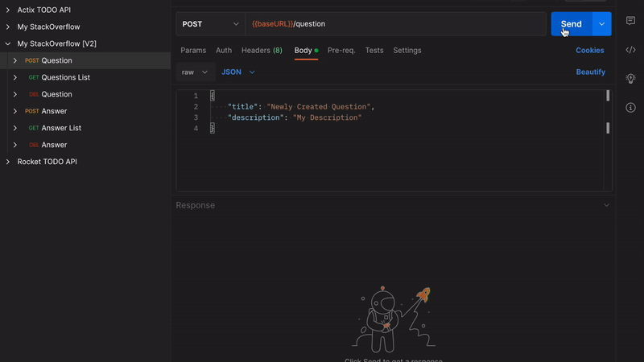Switch to the Auth tab
Viewport: 644px width, 362px height.
pos(224,50)
